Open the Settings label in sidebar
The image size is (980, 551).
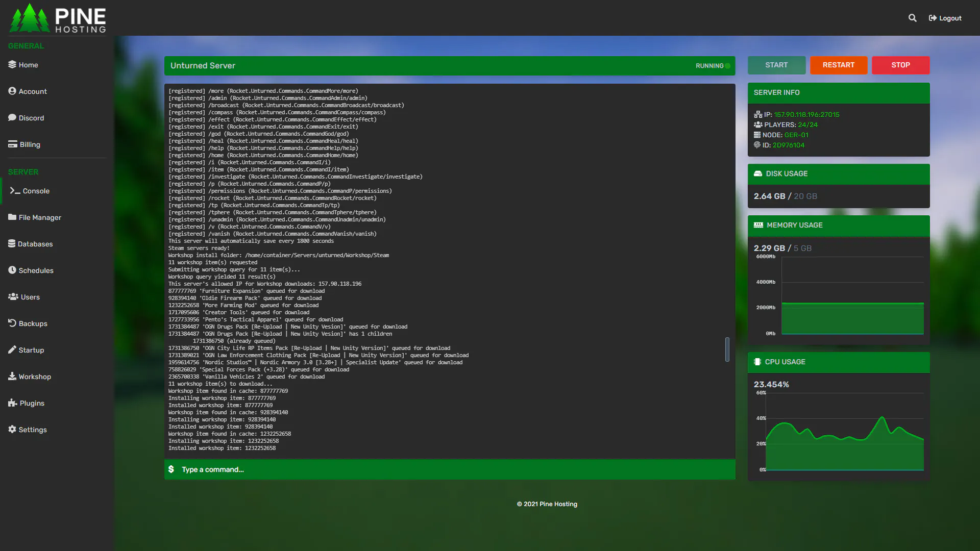tap(33, 430)
